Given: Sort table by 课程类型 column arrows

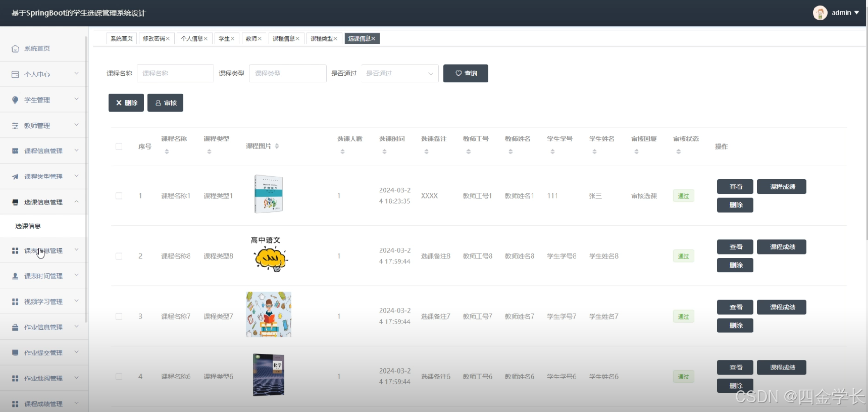Looking at the screenshot, I should pos(209,151).
